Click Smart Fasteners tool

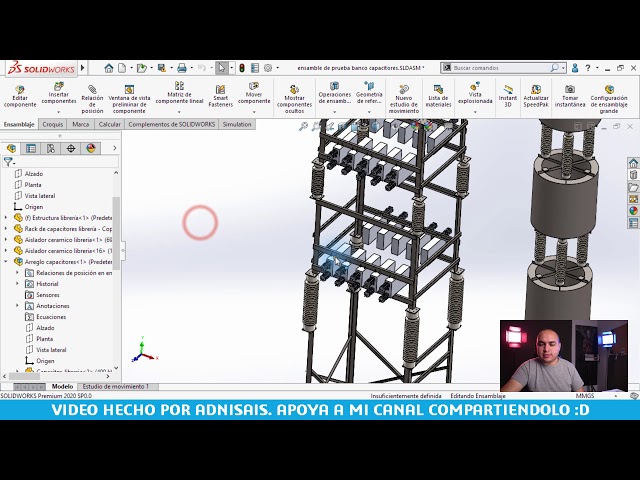[220, 96]
